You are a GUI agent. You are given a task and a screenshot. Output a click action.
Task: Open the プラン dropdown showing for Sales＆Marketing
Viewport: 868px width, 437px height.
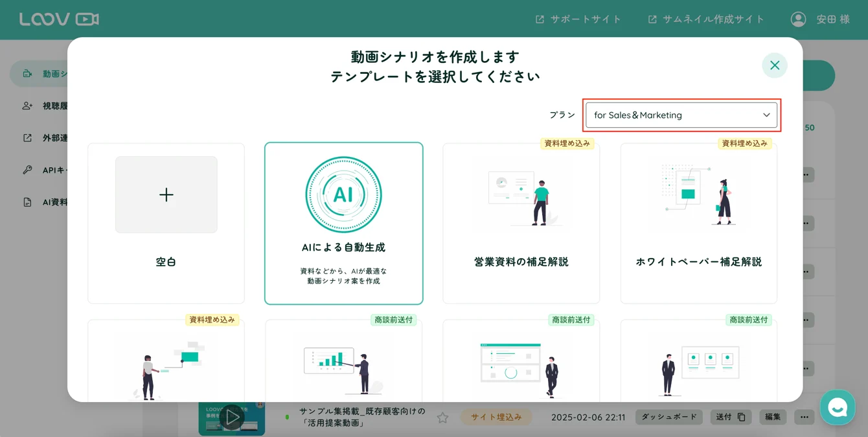(681, 115)
